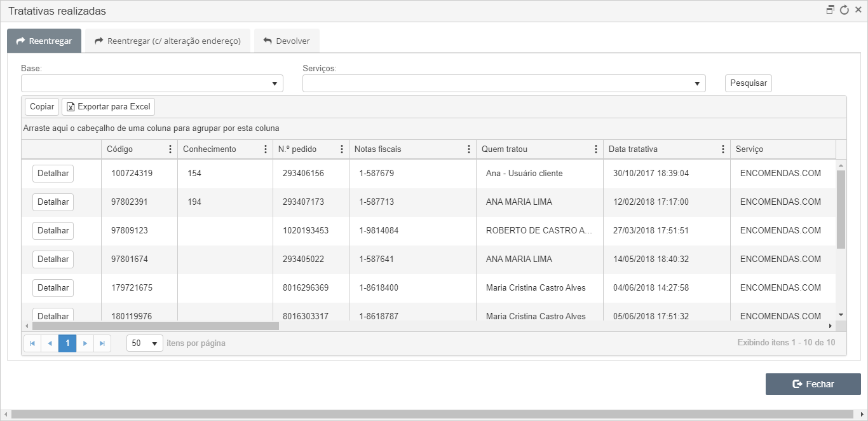This screenshot has height=421, width=868.
Task: Click the Pesquisar button
Action: click(749, 83)
